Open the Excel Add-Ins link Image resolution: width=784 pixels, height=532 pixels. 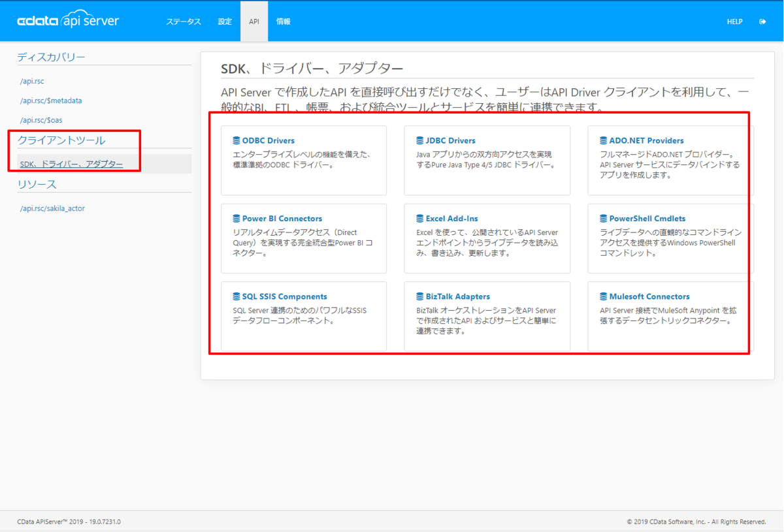click(x=452, y=219)
